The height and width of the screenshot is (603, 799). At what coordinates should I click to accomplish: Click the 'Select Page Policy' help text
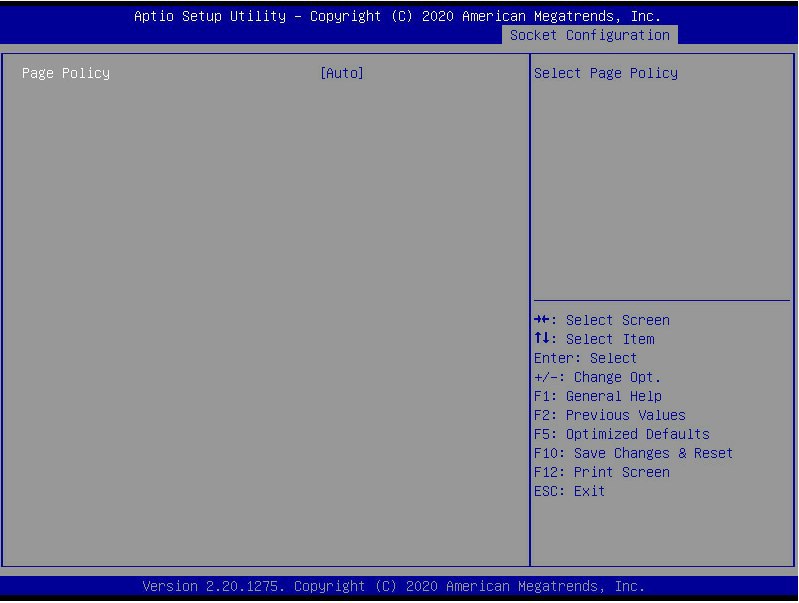click(606, 73)
